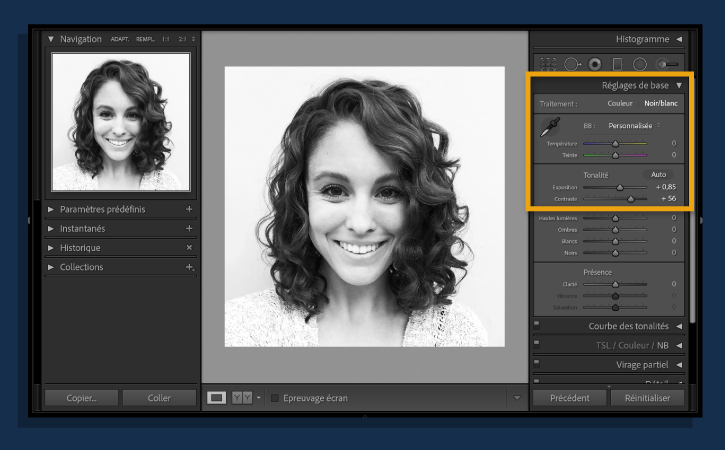725x450 pixels.
Task: Click the Contraste value +56 field
Action: pyautogui.click(x=669, y=198)
